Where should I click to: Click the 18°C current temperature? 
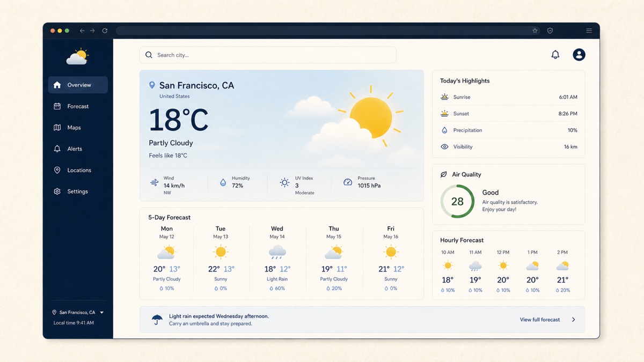178,120
